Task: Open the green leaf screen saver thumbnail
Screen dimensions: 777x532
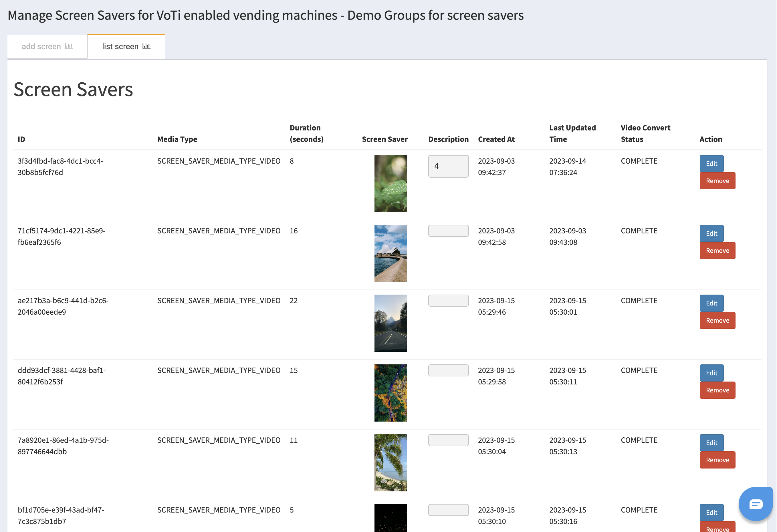Action: [x=390, y=183]
